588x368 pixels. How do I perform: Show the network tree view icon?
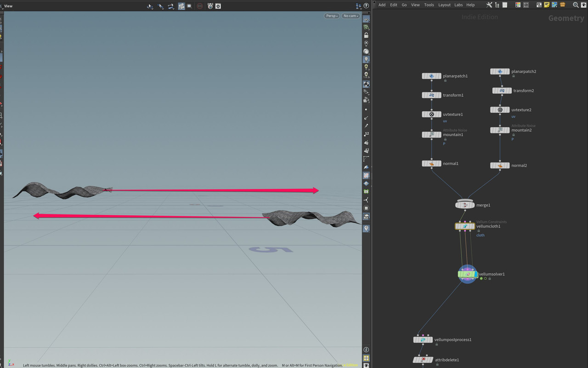tap(497, 5)
